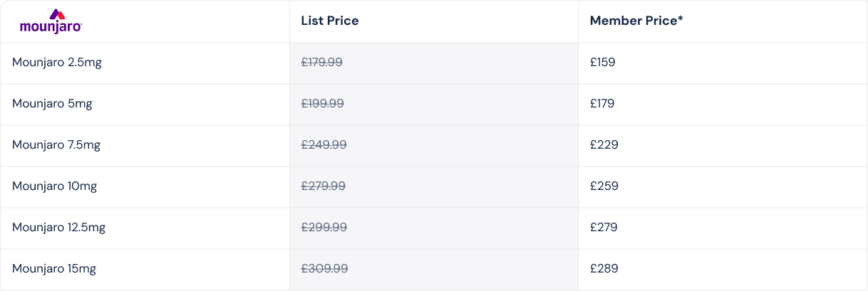Click the Mounjaro 10mg row label
868x291 pixels.
pos(54,186)
